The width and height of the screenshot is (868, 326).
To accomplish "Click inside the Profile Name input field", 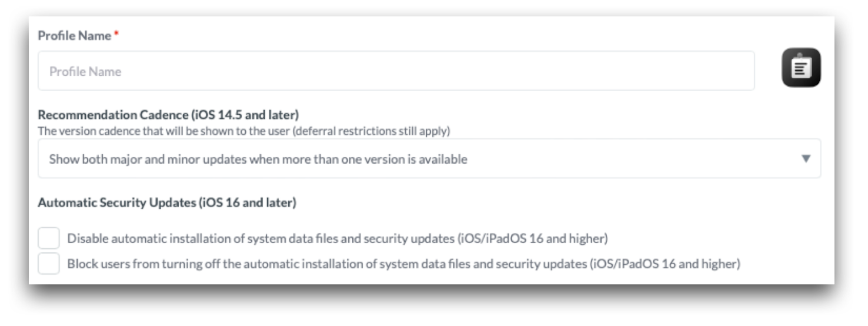I will [x=396, y=71].
